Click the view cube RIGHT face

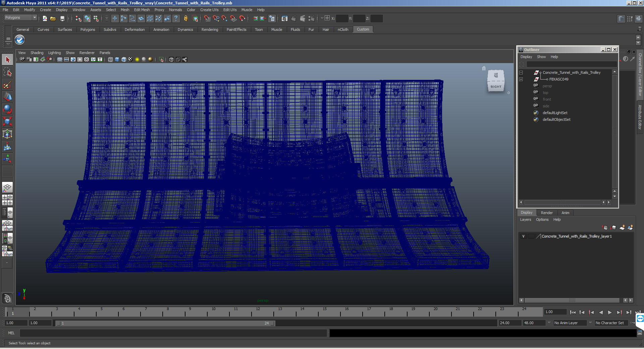pos(496,87)
